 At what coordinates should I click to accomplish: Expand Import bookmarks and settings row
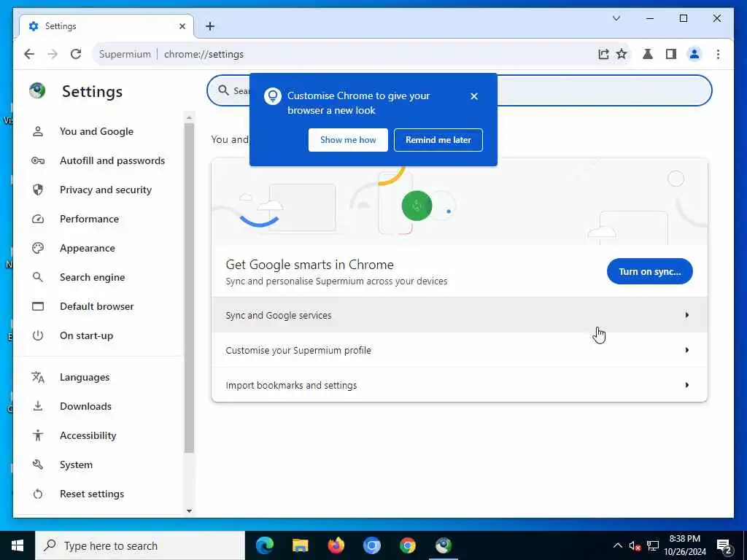click(460, 385)
